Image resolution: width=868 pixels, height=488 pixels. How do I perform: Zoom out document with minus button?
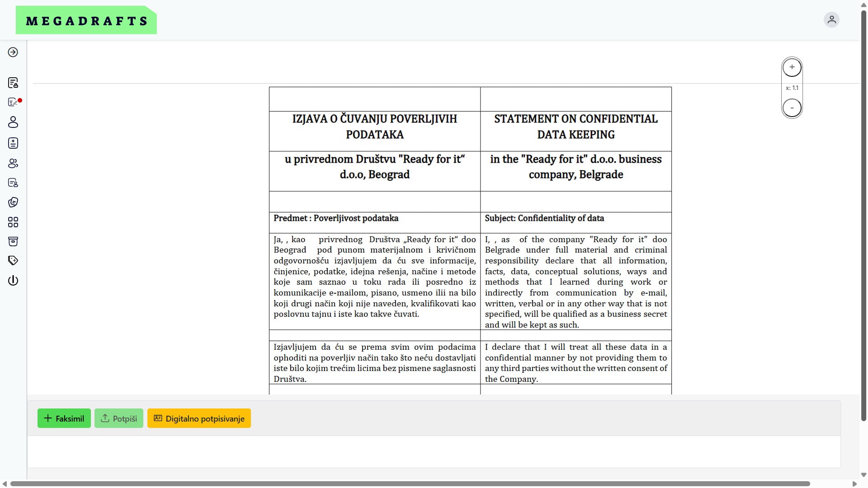[x=792, y=108]
